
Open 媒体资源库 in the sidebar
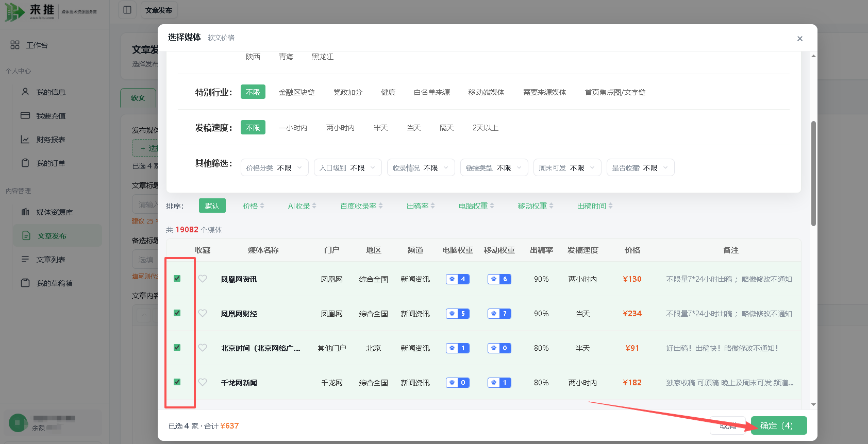tap(54, 212)
